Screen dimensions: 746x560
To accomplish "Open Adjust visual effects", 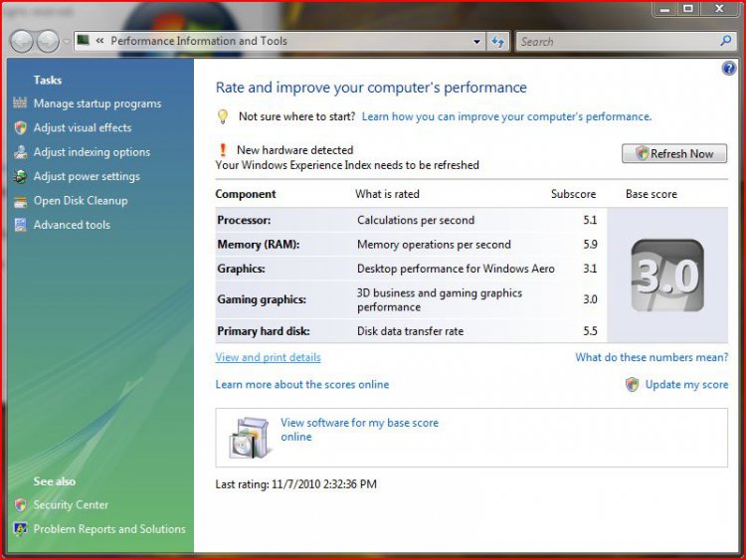I will 83,127.
